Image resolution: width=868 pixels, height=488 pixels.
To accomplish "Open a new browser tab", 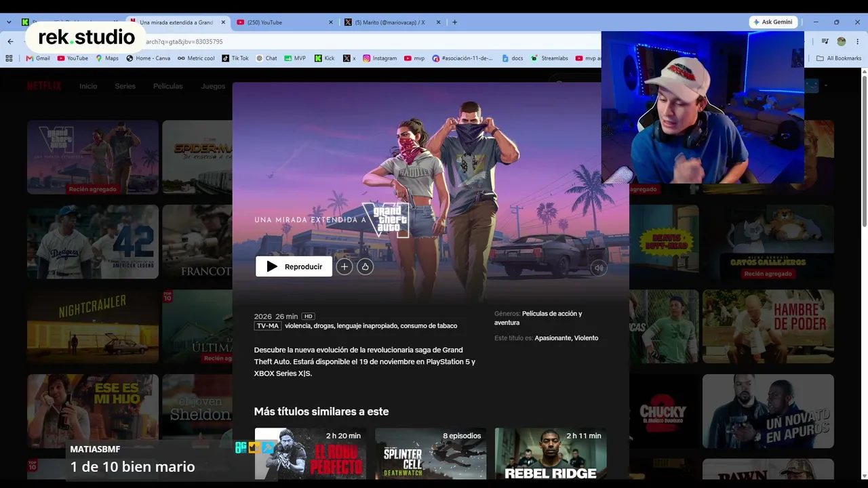I will (x=454, y=22).
